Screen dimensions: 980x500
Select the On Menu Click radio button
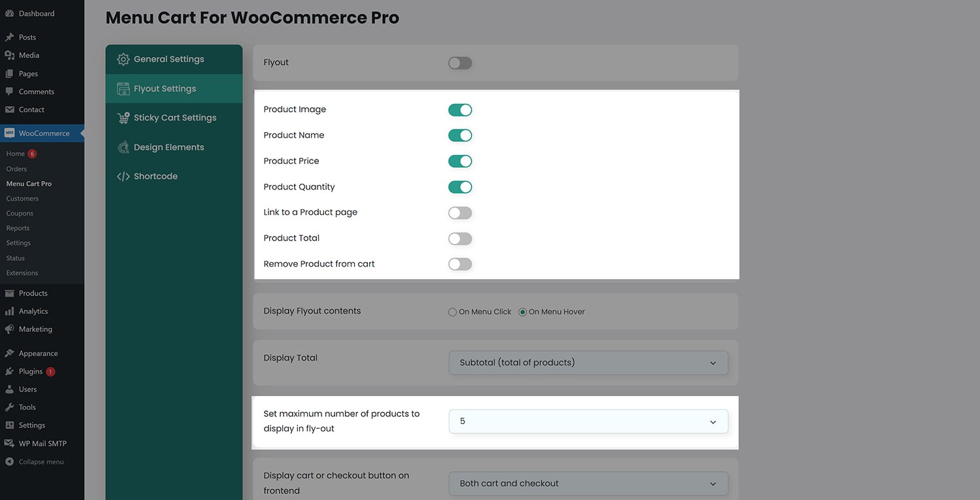tap(452, 312)
